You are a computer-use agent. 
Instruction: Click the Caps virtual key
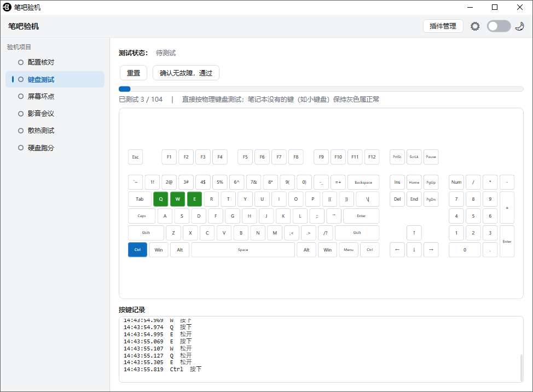(142, 216)
